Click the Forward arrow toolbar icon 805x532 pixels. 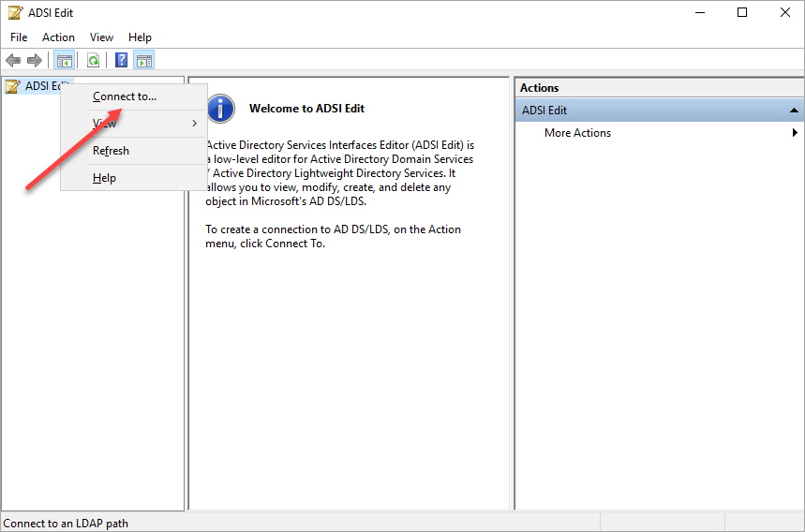pyautogui.click(x=35, y=61)
